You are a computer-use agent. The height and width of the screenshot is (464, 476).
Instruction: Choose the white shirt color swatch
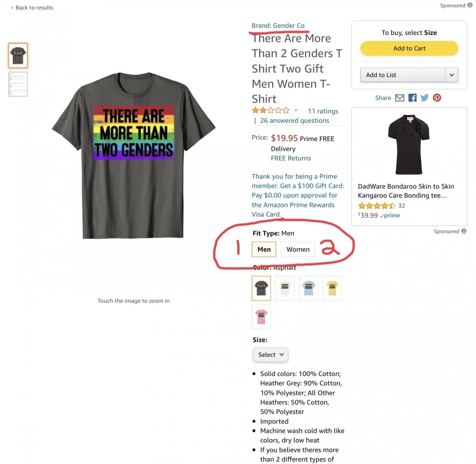(285, 288)
